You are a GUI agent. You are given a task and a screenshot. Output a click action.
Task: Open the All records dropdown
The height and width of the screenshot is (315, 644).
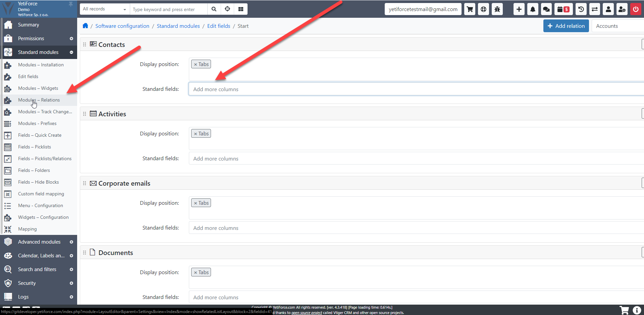[105, 9]
